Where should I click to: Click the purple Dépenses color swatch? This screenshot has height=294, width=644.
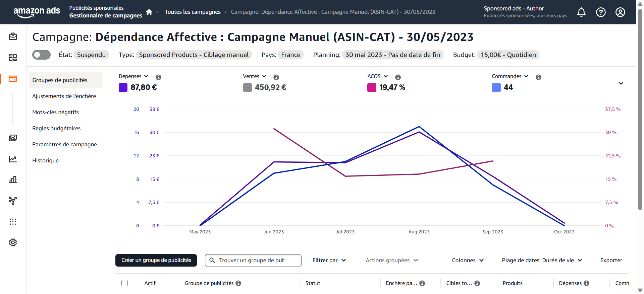123,88
